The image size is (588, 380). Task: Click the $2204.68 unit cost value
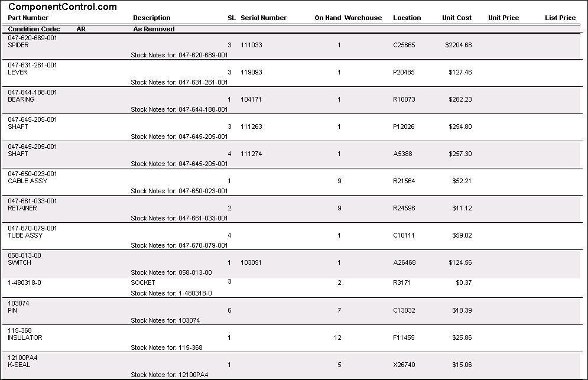coord(459,45)
